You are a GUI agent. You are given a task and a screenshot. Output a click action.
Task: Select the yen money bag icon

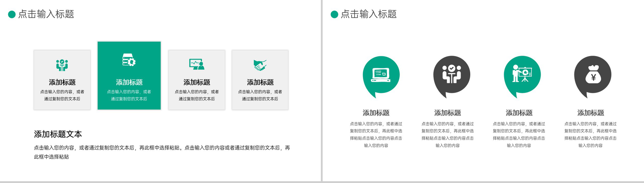[593, 74]
